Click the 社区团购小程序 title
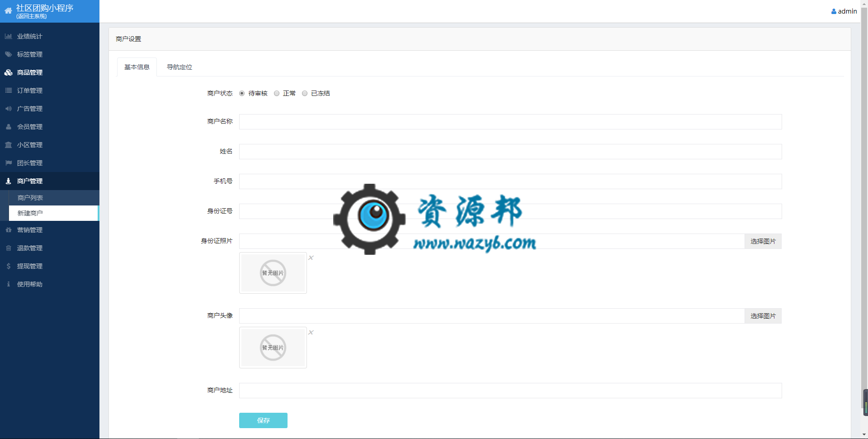868x439 pixels. point(45,8)
